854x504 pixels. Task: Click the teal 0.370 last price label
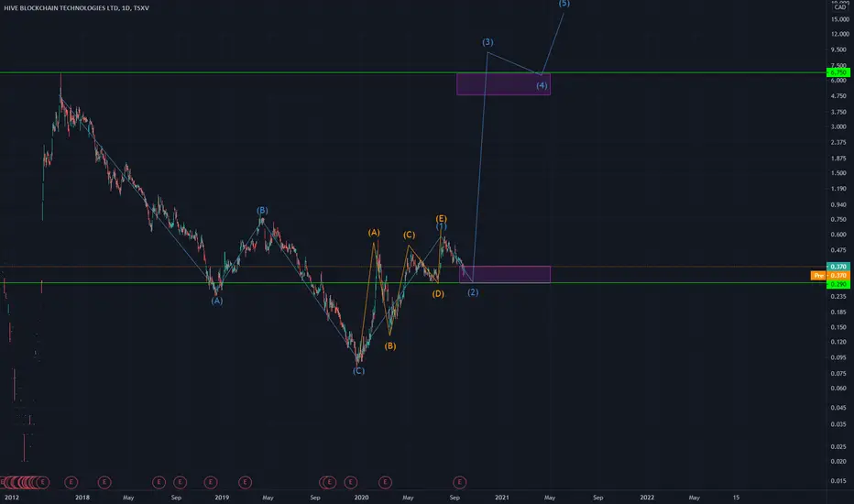click(838, 267)
